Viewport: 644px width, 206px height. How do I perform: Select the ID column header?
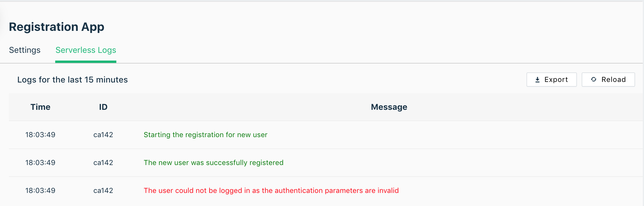103,107
